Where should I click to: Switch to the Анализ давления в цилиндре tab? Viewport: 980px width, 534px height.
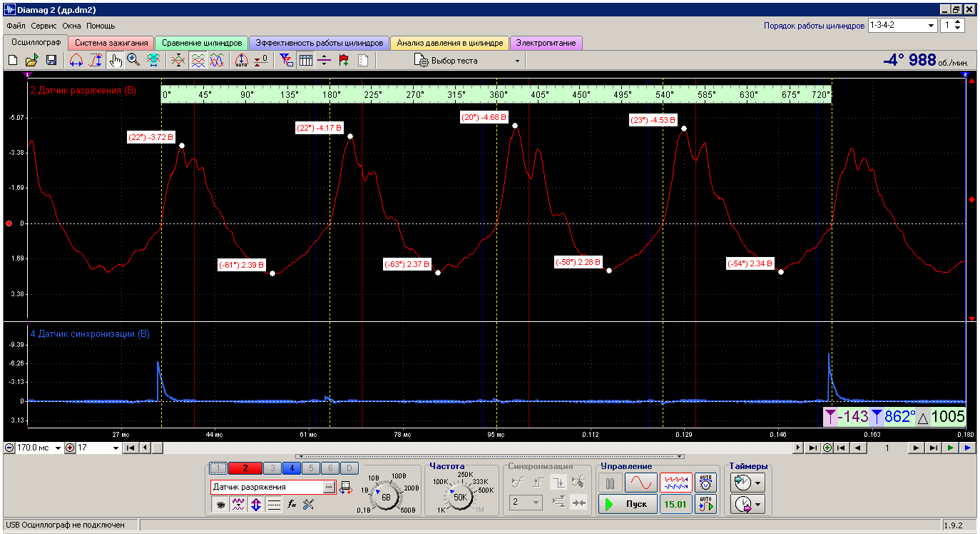click(x=450, y=43)
